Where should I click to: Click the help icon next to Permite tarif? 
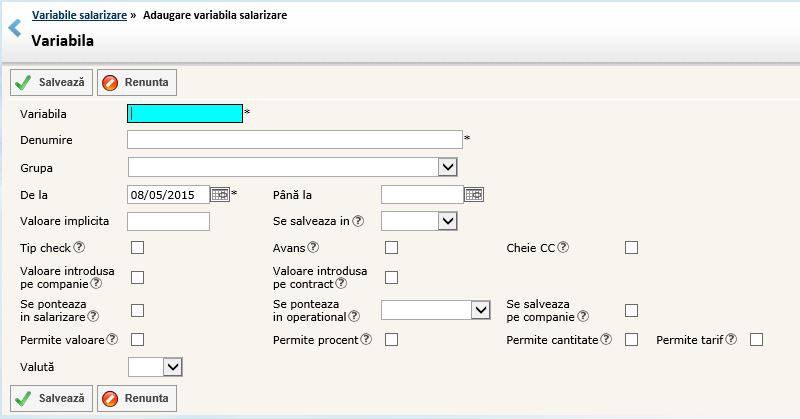pyautogui.click(x=731, y=339)
